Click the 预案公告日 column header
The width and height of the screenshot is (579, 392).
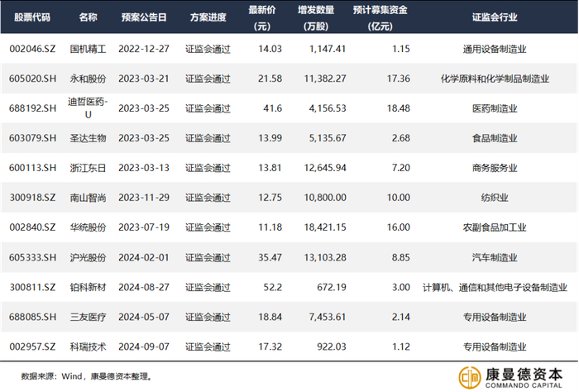[x=144, y=17]
